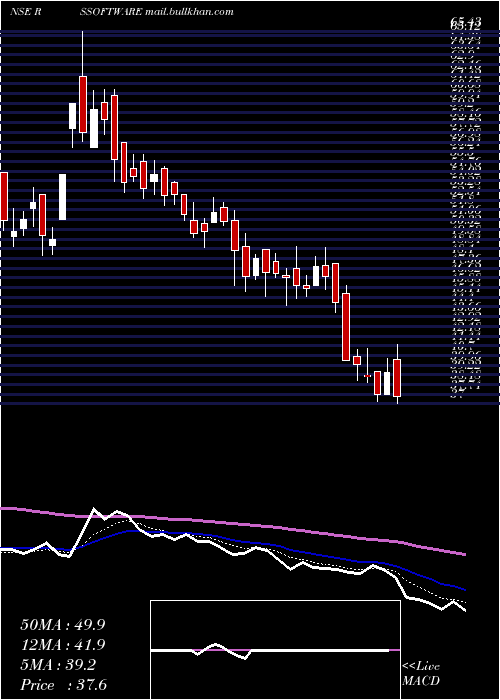Viewport: 500px width, 700px height.
Task: Click the last red candlestick on the chart
Action: [397, 377]
